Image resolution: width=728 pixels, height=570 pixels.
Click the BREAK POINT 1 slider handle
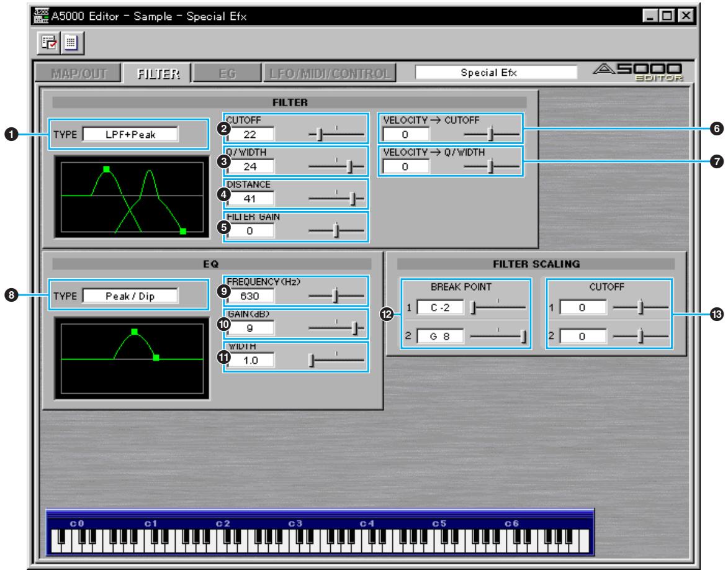[473, 307]
